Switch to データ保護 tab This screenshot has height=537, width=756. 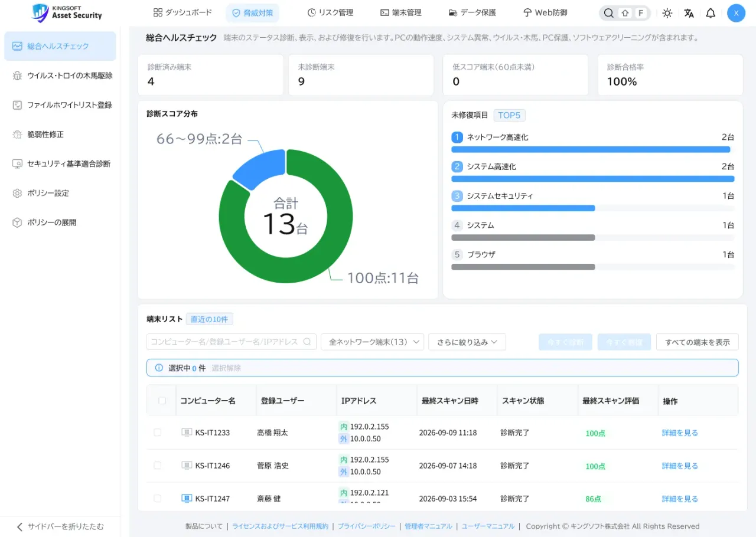click(472, 13)
